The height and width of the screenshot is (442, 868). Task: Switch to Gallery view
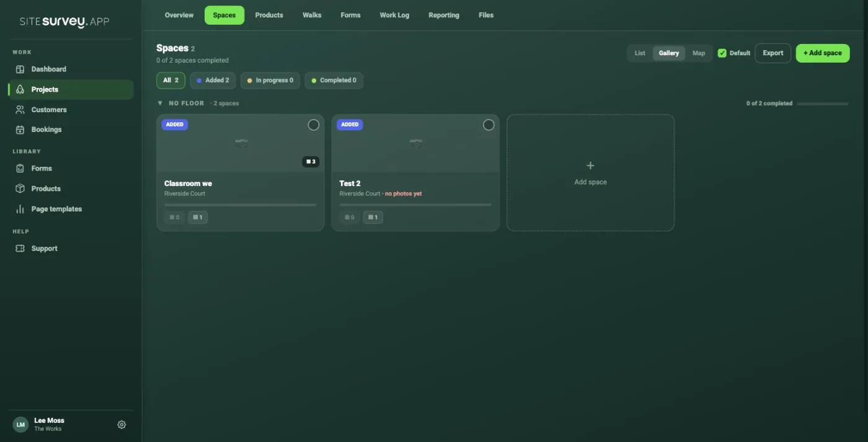coord(669,53)
